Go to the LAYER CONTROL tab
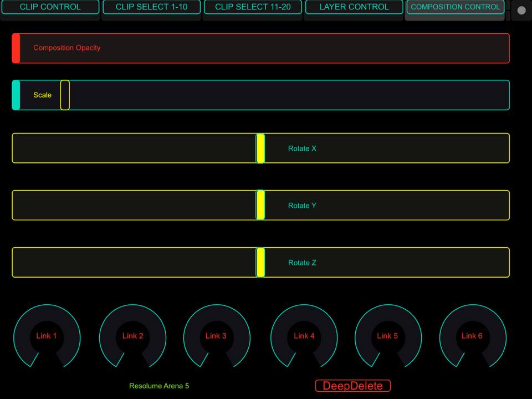Screen dimensions: 532x399 [354, 7]
